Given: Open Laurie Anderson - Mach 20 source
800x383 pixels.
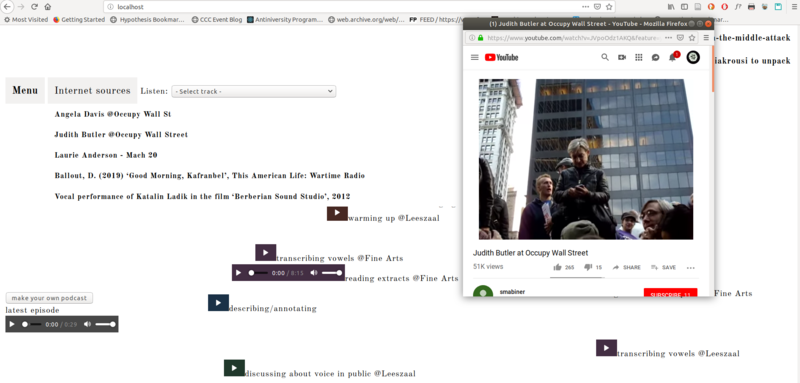Looking at the screenshot, I should click(x=106, y=155).
